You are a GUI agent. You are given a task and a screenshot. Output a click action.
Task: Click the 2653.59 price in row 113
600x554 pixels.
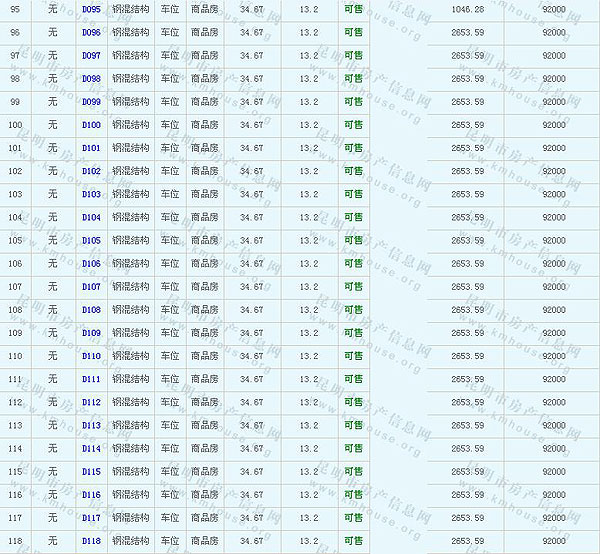(467, 425)
